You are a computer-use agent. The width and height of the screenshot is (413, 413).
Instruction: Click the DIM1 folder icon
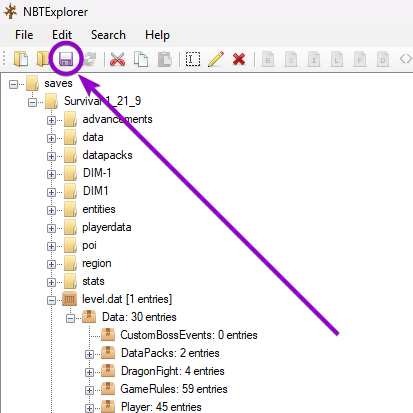[x=70, y=191]
